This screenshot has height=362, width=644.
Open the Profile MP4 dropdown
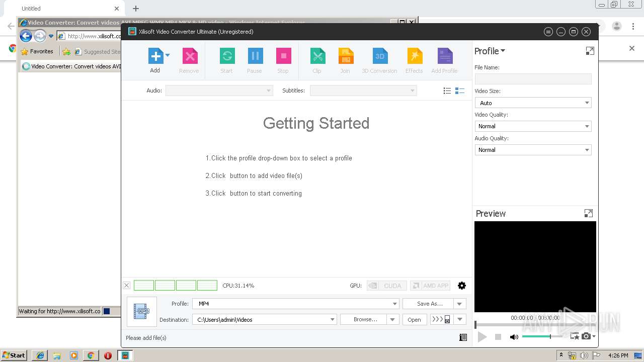click(296, 304)
